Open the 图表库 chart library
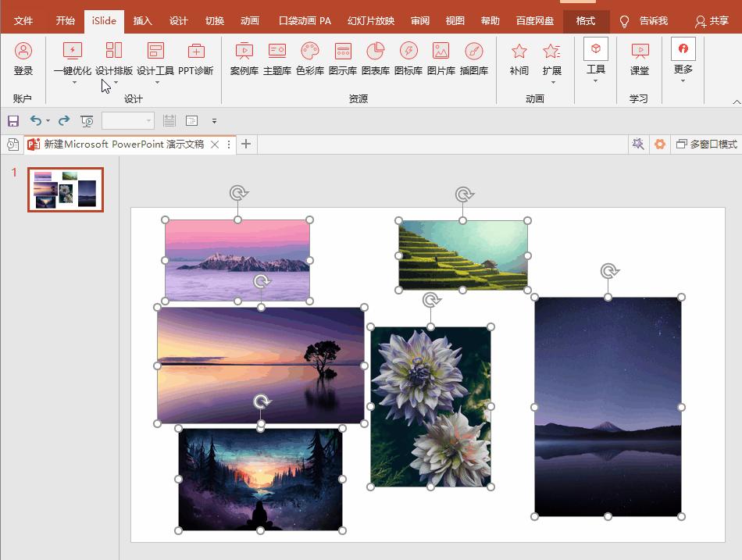Screen dimensions: 742x560 coord(376,59)
